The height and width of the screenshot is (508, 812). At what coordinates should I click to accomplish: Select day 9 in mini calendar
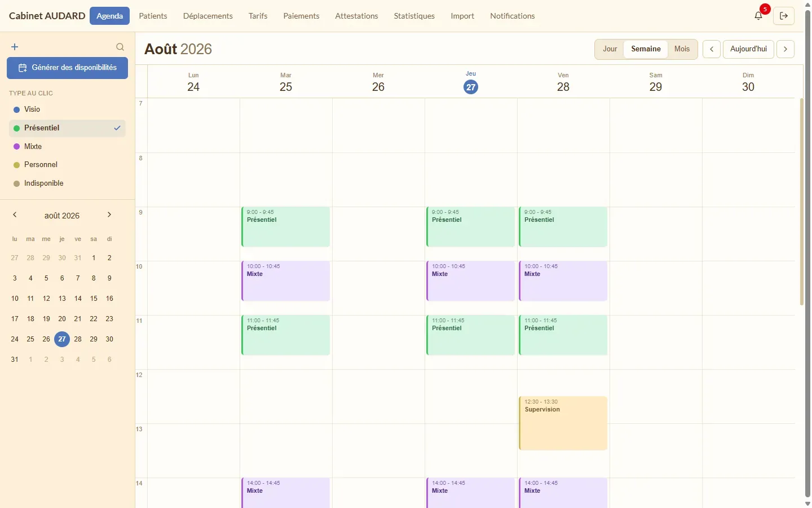click(x=109, y=278)
